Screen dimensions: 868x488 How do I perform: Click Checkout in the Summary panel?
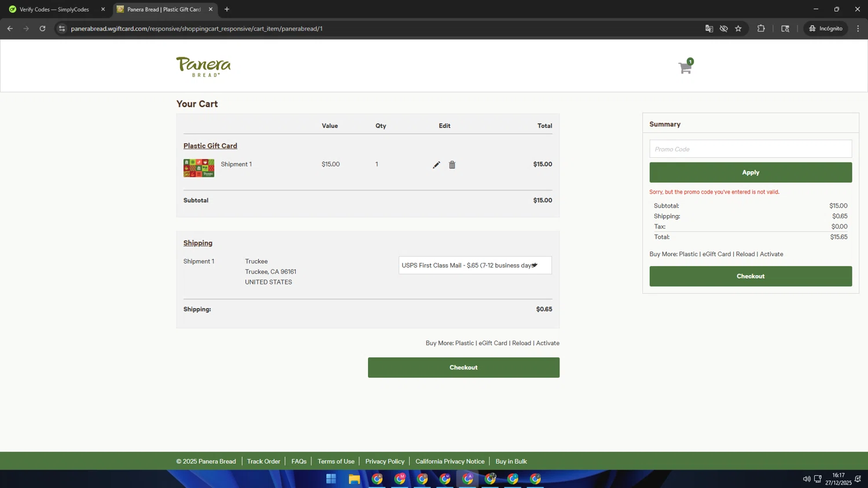click(751, 276)
